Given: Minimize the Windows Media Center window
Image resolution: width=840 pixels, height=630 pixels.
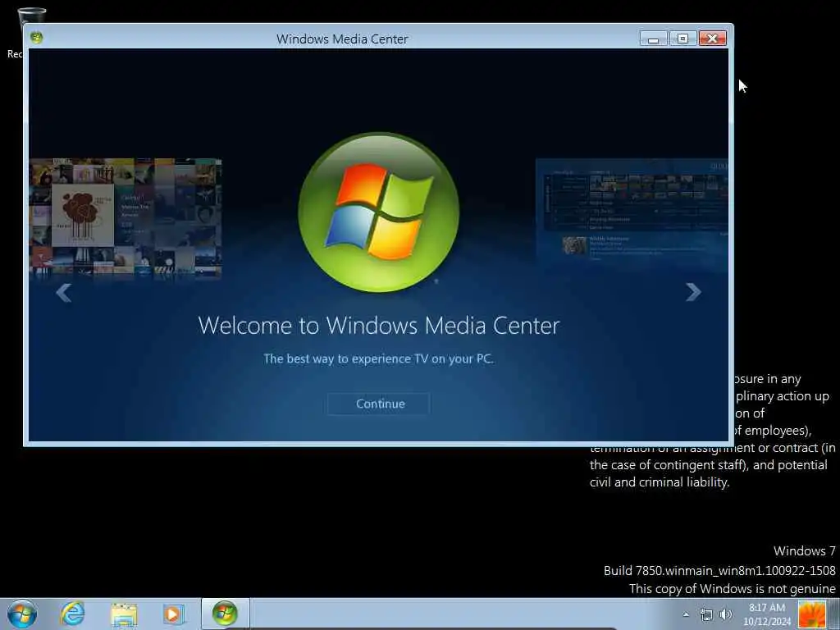Looking at the screenshot, I should click(653, 39).
